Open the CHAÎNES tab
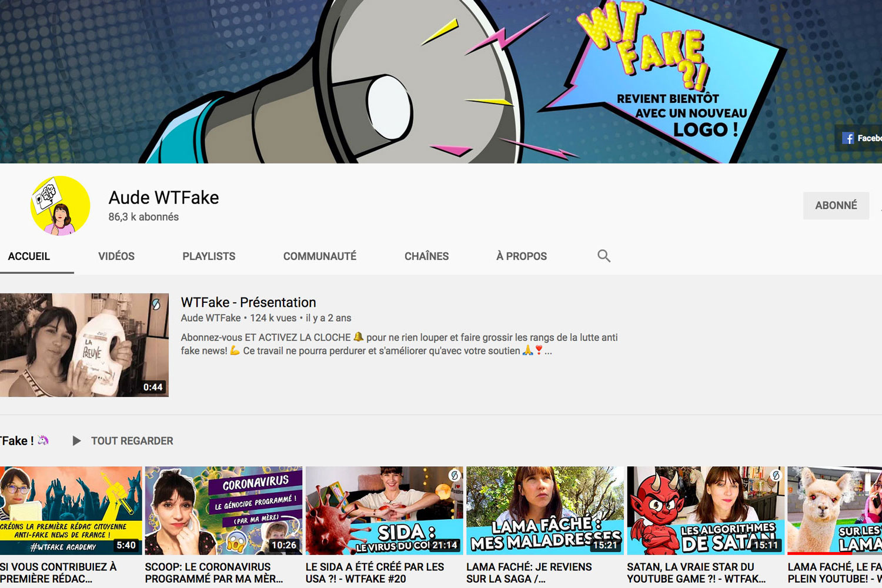 pyautogui.click(x=426, y=256)
